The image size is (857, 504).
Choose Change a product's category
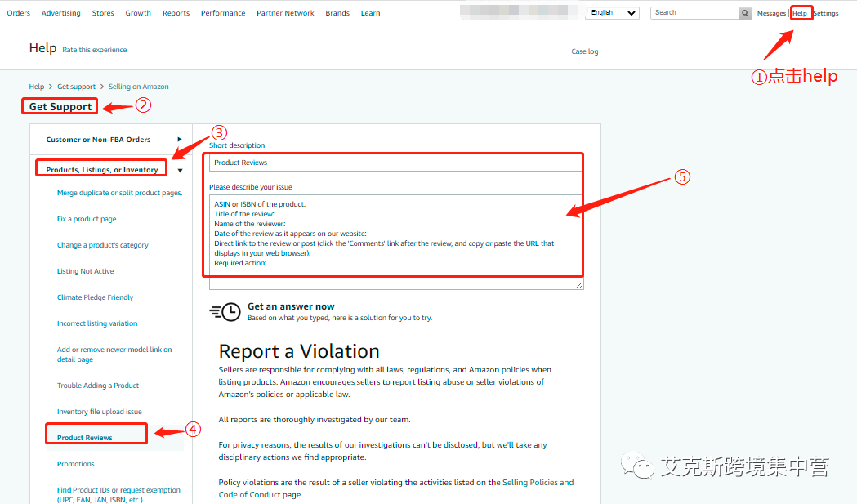(103, 245)
